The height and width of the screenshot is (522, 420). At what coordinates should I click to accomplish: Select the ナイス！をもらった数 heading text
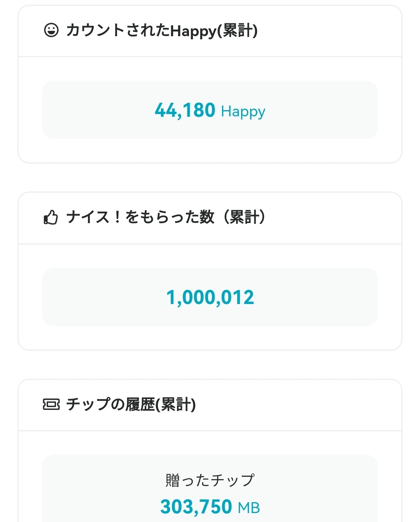[x=140, y=217]
